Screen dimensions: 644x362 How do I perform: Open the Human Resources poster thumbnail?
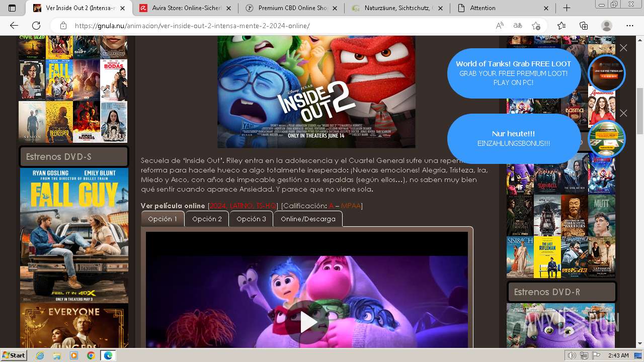coord(86,122)
